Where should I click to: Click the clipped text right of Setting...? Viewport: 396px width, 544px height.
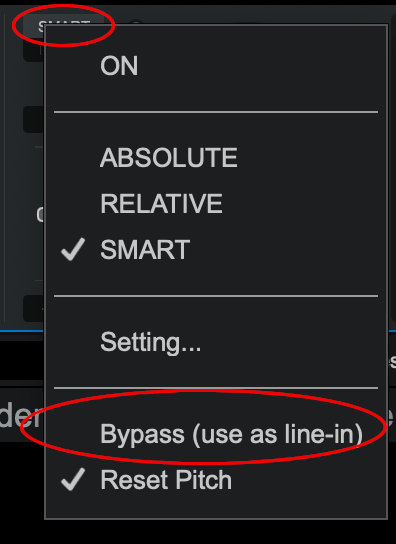[392, 362]
